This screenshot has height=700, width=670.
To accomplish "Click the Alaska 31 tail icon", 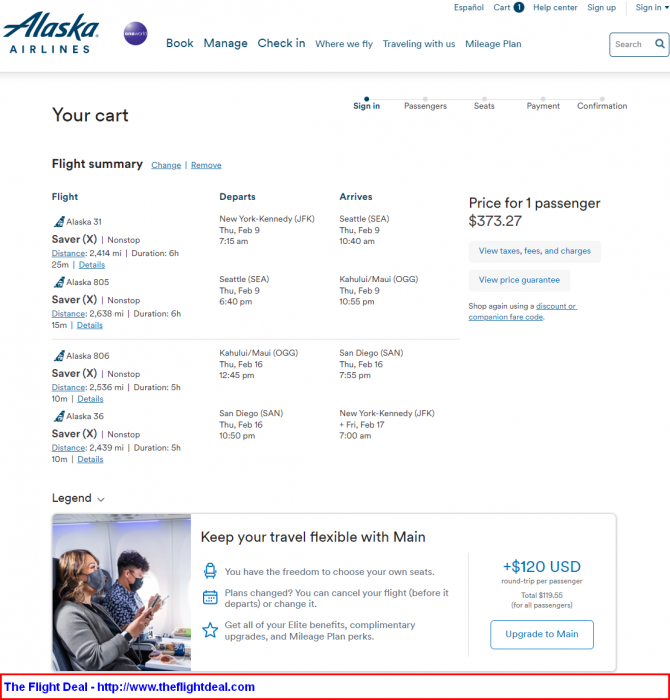I will tap(59, 221).
